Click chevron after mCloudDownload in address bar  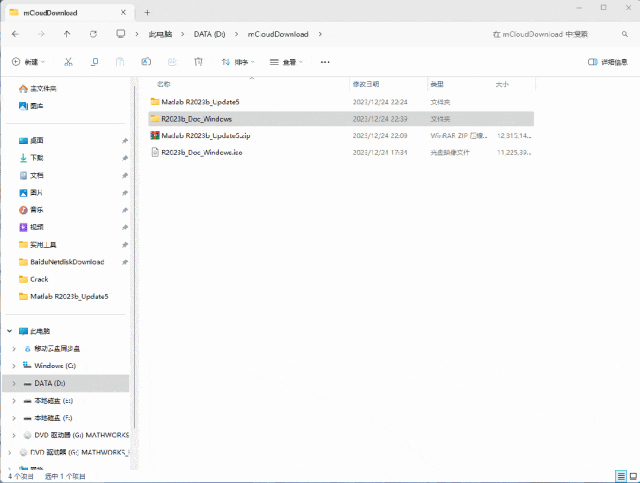point(320,34)
